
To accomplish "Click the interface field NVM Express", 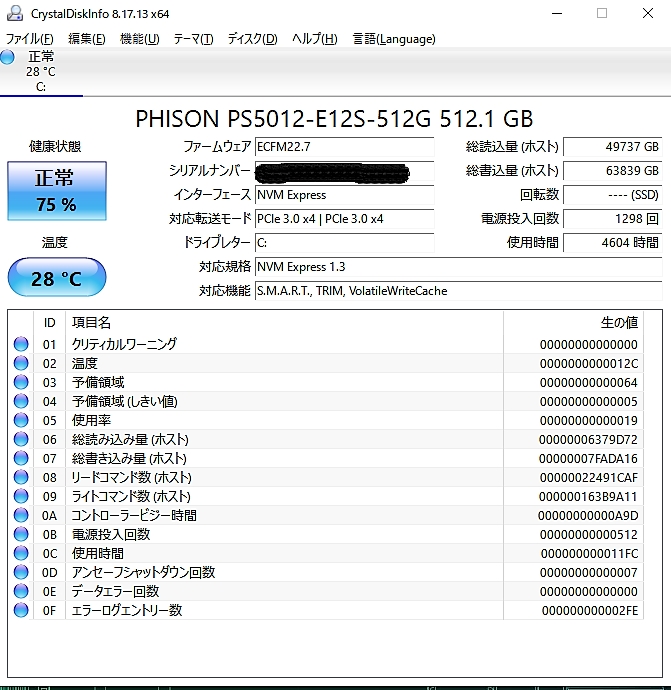I will [344, 195].
